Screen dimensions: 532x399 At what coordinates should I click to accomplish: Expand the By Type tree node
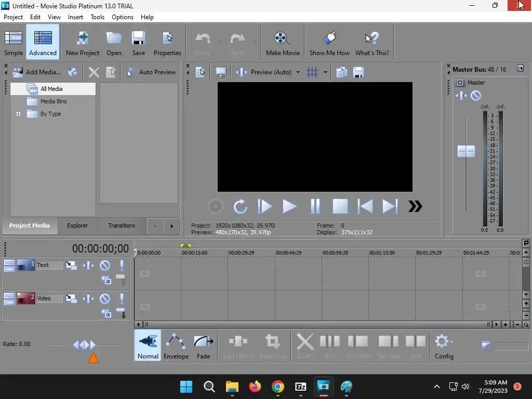[x=18, y=114]
